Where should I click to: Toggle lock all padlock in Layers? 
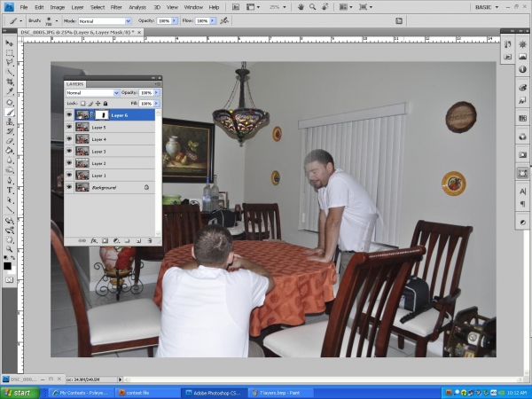(x=106, y=104)
